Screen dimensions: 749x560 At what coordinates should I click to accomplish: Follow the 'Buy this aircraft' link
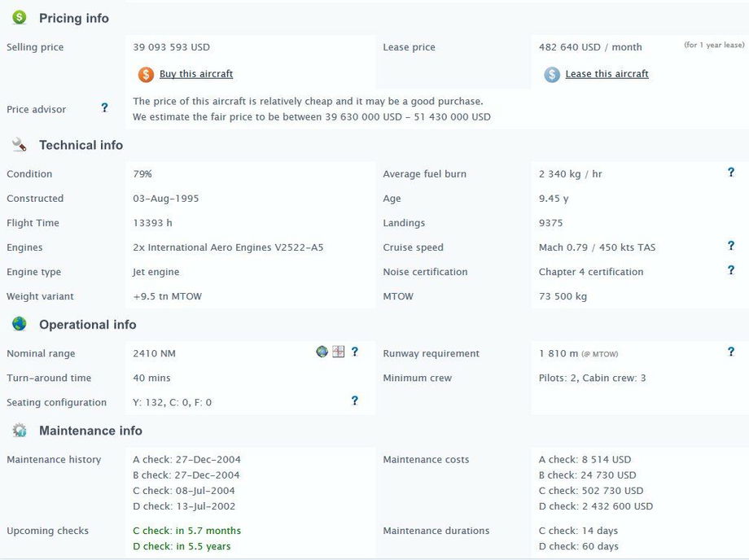click(x=196, y=74)
